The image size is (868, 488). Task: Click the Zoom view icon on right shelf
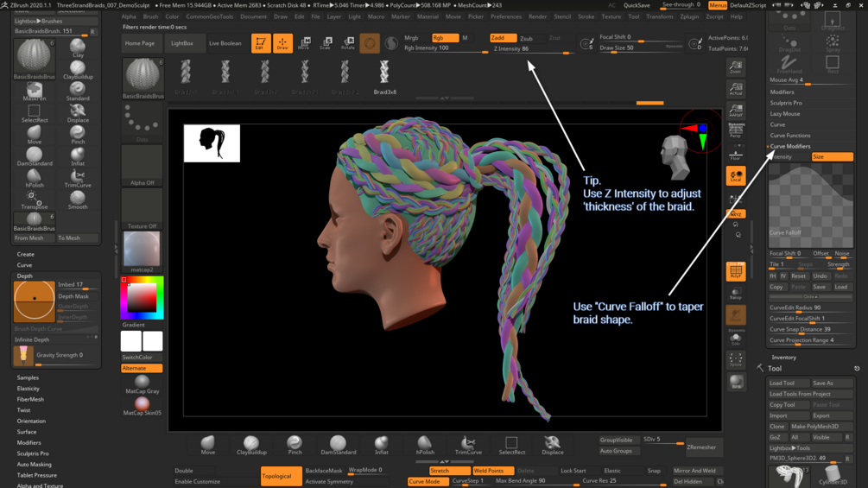(x=736, y=67)
